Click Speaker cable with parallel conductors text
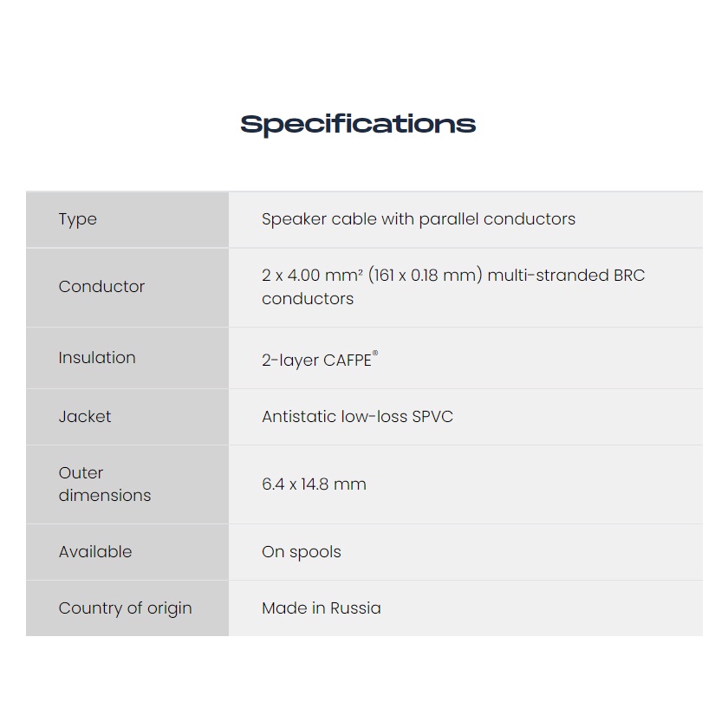 pyautogui.click(x=419, y=219)
